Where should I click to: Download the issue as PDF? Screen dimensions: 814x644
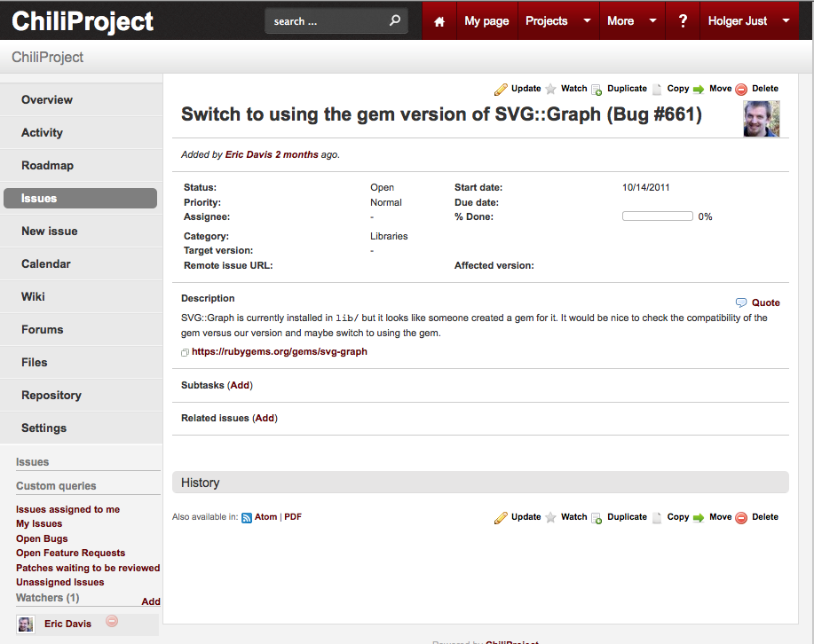(x=293, y=517)
